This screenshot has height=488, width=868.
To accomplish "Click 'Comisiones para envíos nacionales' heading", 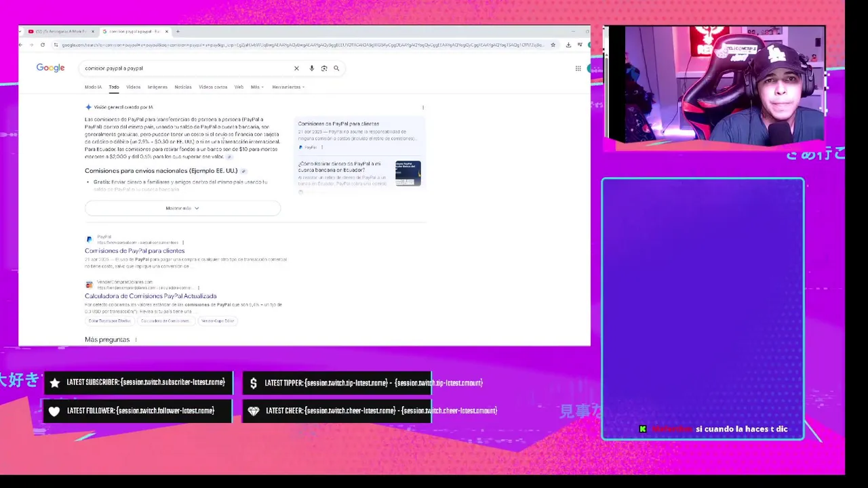I will (161, 171).
